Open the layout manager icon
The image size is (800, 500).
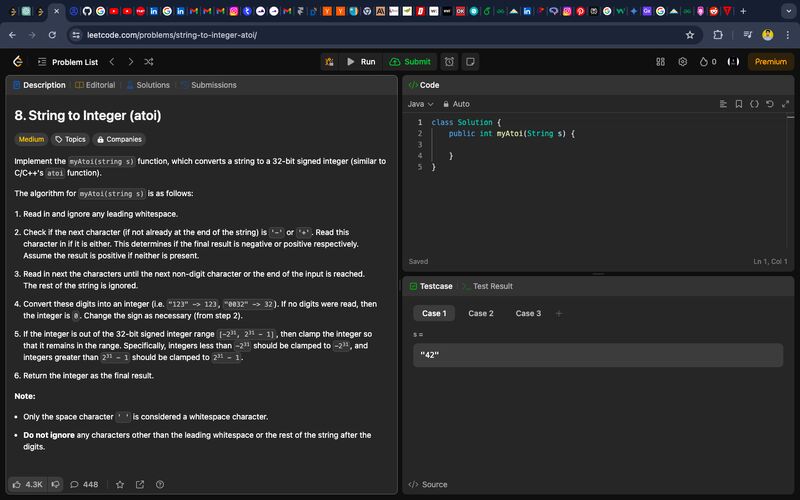[x=660, y=62]
